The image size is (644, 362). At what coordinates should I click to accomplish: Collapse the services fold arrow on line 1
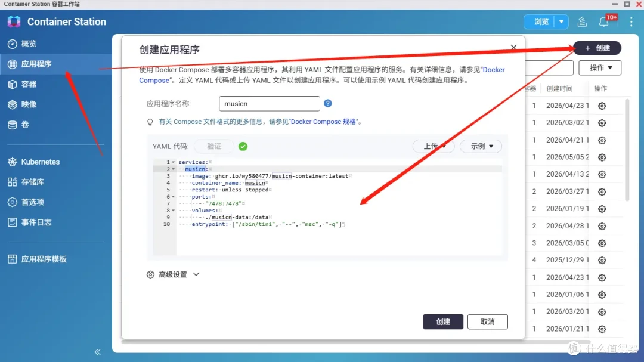pos(174,162)
